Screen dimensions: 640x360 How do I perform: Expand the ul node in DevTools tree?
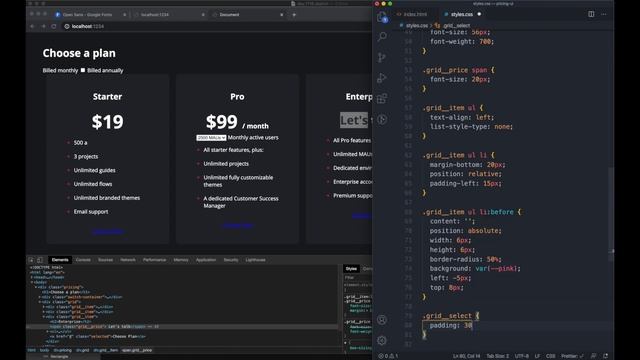[x=48, y=331]
